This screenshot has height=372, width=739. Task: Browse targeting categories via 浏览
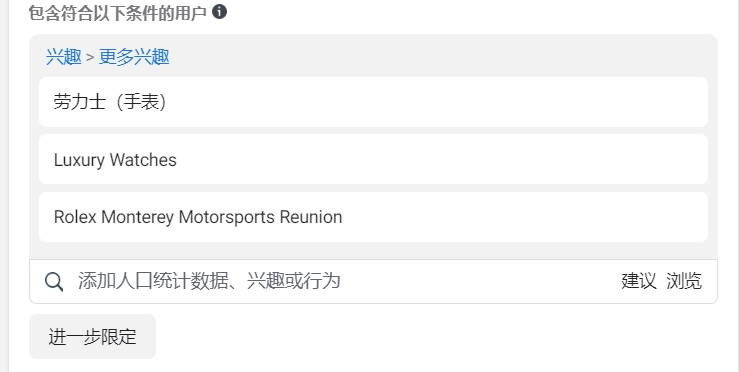pyautogui.click(x=684, y=281)
